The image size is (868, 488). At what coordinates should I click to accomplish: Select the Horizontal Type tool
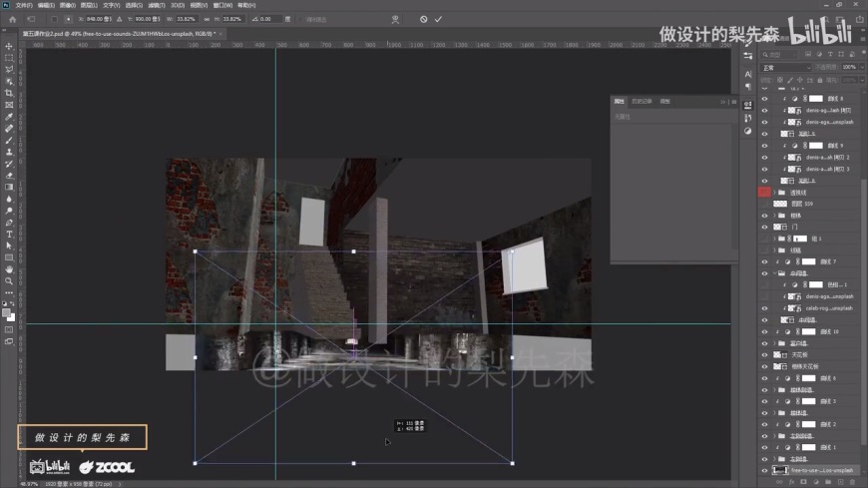click(9, 235)
